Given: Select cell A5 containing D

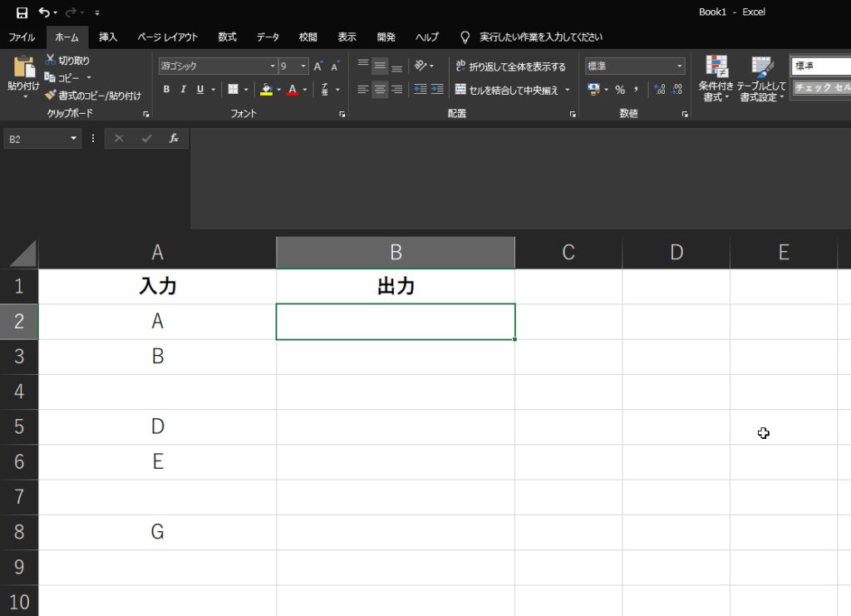Looking at the screenshot, I should point(158,426).
